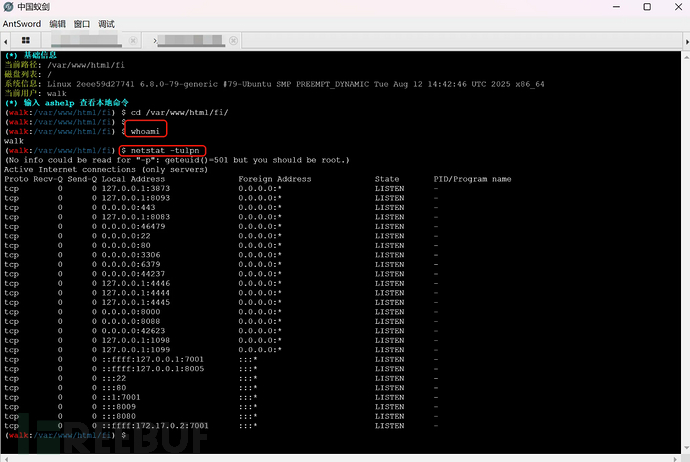Click the '::1:7001' local address
Image resolution: width=690 pixels, height=462 pixels.
(x=121, y=397)
